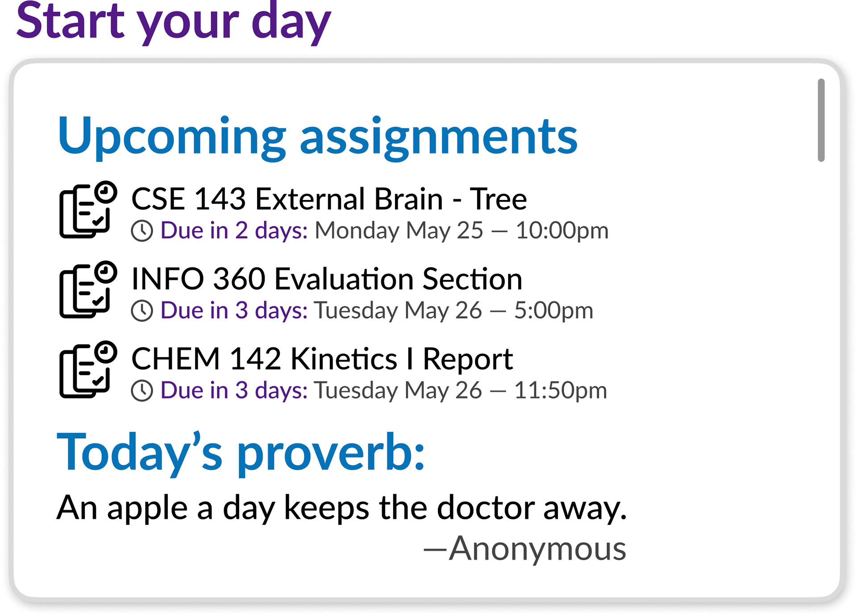This screenshot has width=857, height=616.
Task: Click the INFO 360 assignment clipboard icon
Action: (88, 289)
